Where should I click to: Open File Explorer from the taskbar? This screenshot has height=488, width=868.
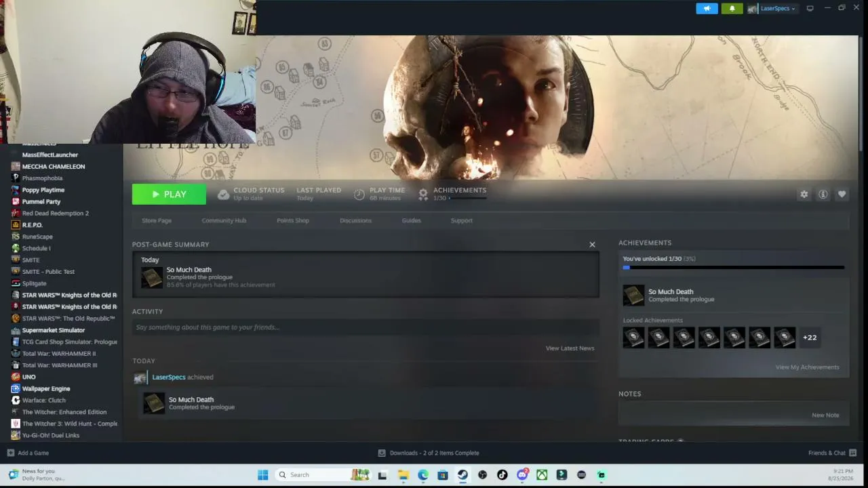click(x=403, y=475)
